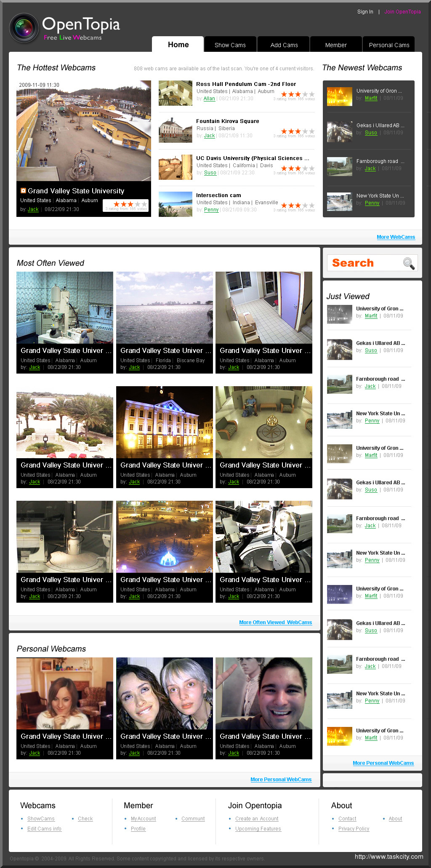Click the search magnifying glass icon
The width and height of the screenshot is (431, 868).
pyautogui.click(x=408, y=263)
